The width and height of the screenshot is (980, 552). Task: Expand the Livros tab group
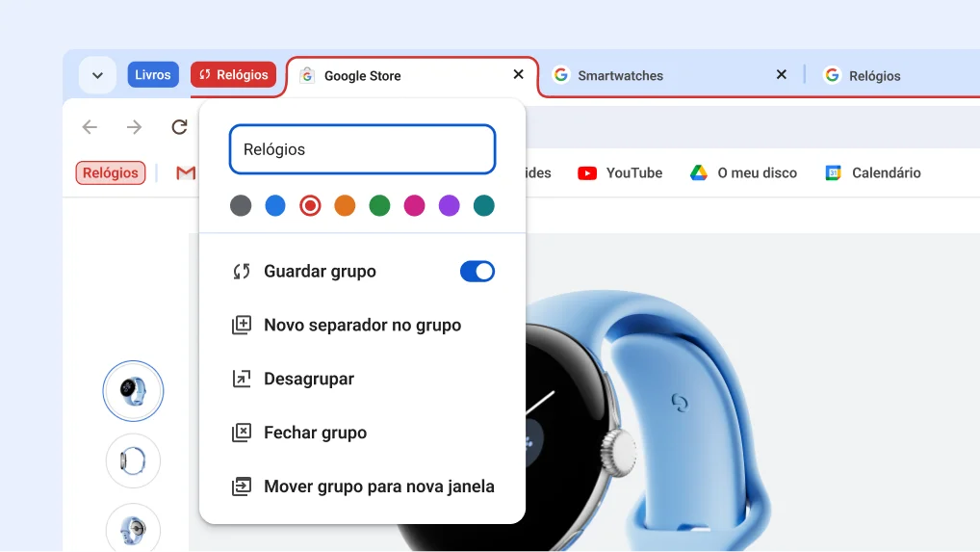tap(153, 75)
